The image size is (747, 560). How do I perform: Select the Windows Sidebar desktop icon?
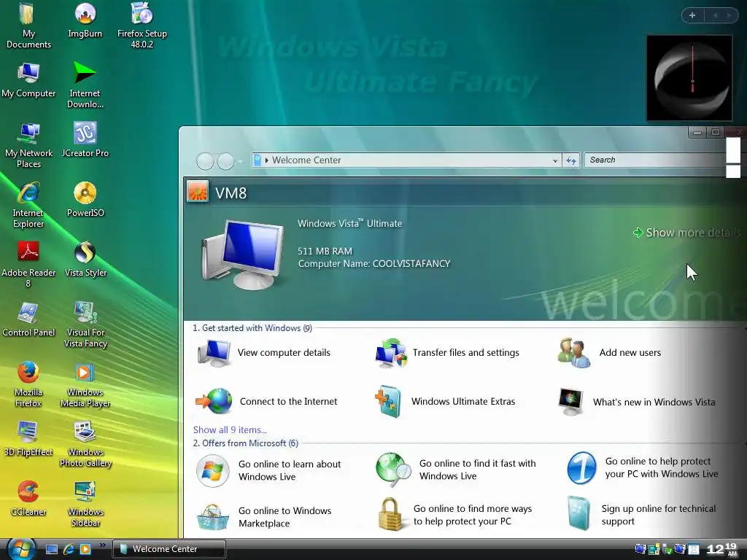click(85, 505)
